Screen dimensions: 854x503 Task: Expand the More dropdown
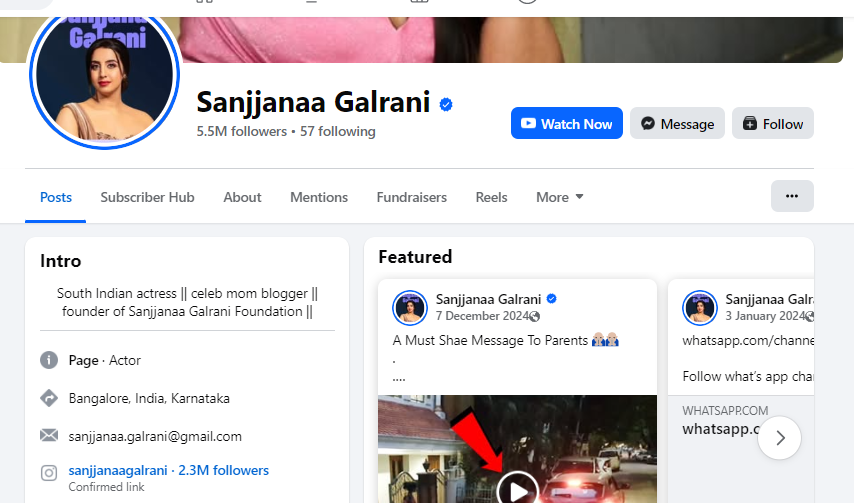pos(559,197)
